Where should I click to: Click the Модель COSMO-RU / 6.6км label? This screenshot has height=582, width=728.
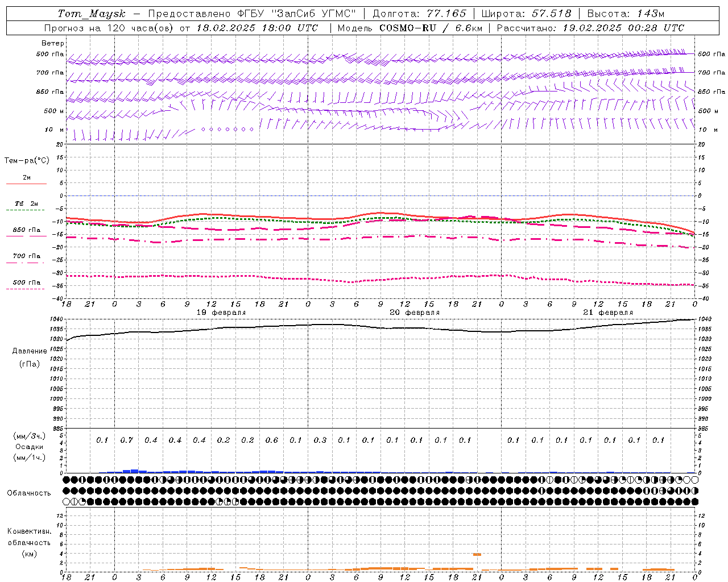point(409,28)
